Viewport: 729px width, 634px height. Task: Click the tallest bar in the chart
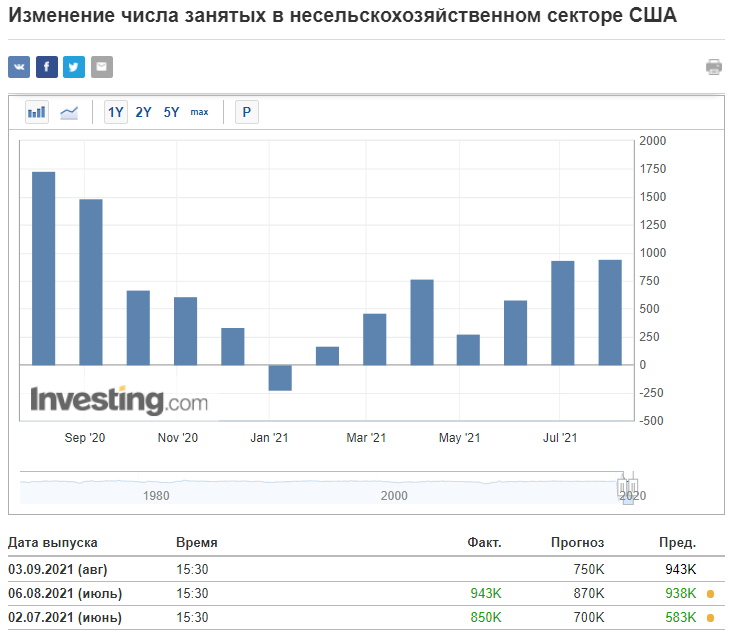point(44,269)
